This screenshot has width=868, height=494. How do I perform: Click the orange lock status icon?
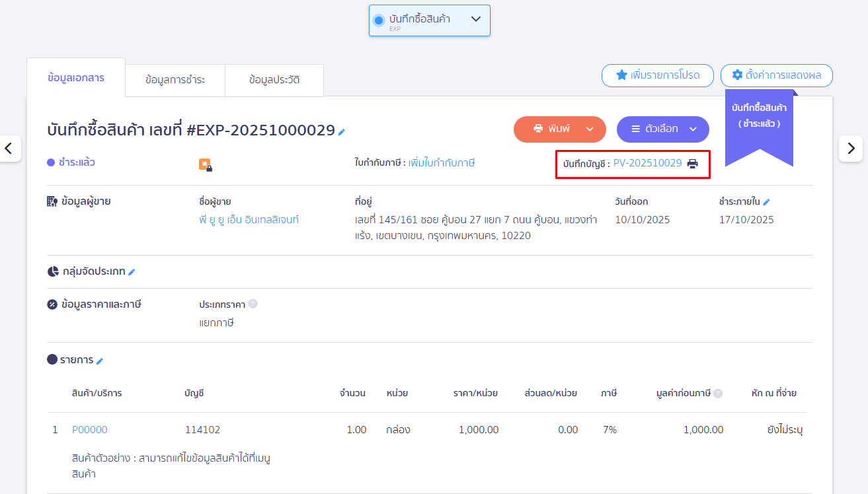click(205, 165)
